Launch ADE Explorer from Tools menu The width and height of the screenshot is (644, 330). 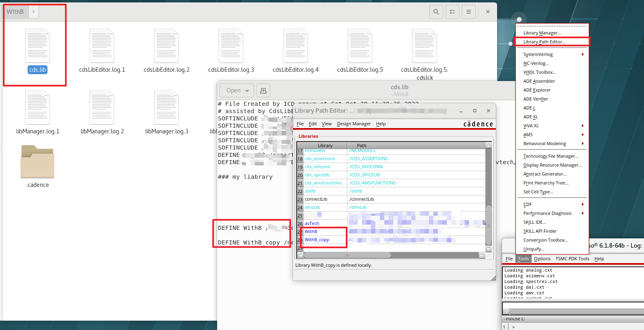point(552,90)
